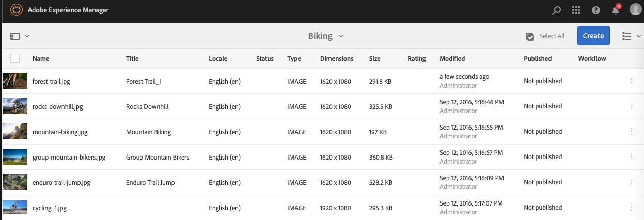Open the solutions grid icon

(576, 10)
